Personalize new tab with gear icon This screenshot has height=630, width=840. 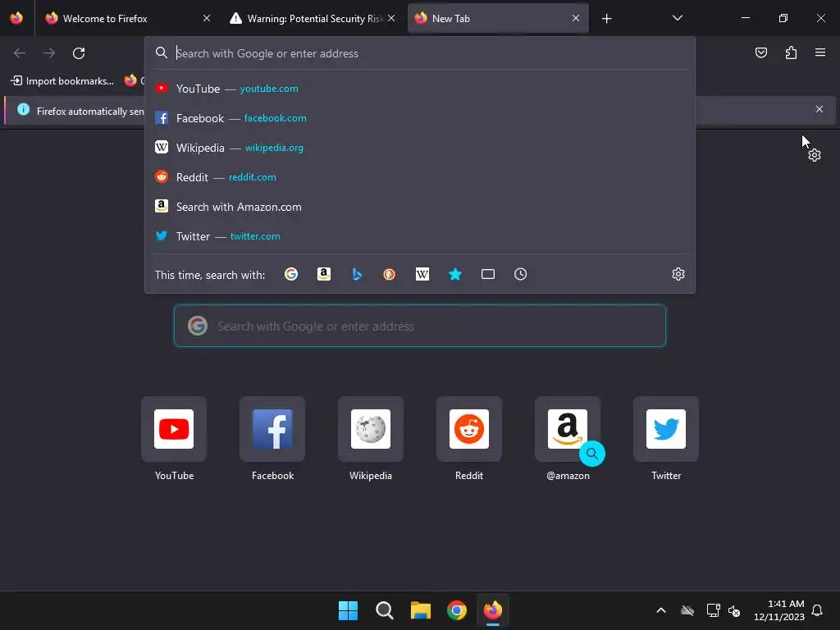815,155
